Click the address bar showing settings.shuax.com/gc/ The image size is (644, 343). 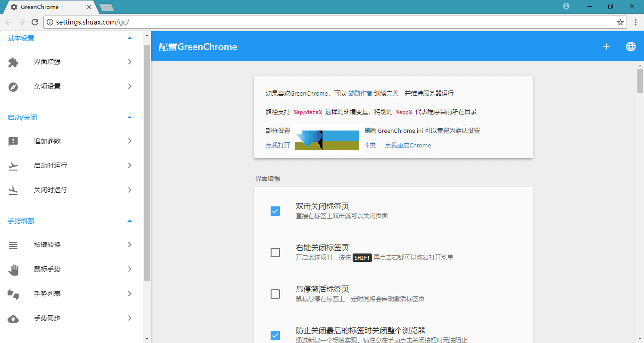click(330, 22)
